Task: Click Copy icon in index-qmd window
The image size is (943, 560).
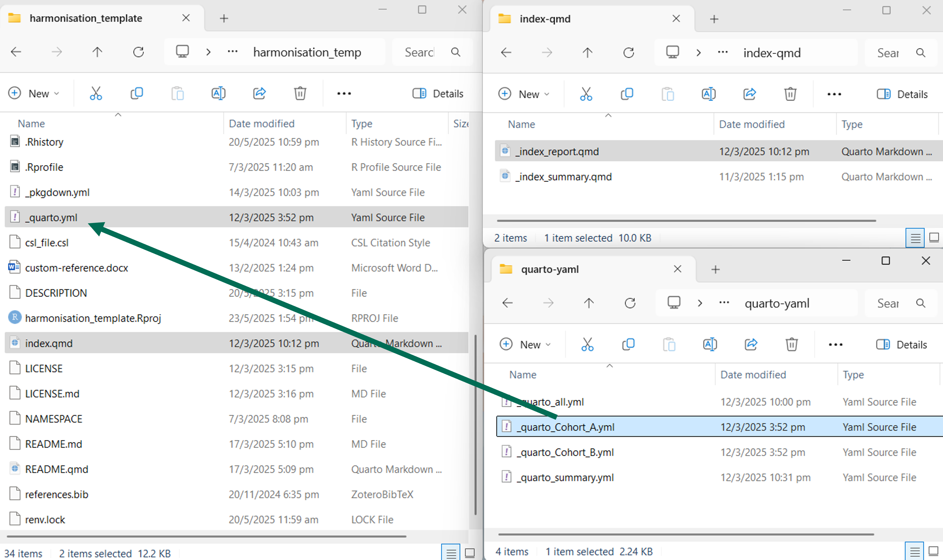Action: coord(627,94)
